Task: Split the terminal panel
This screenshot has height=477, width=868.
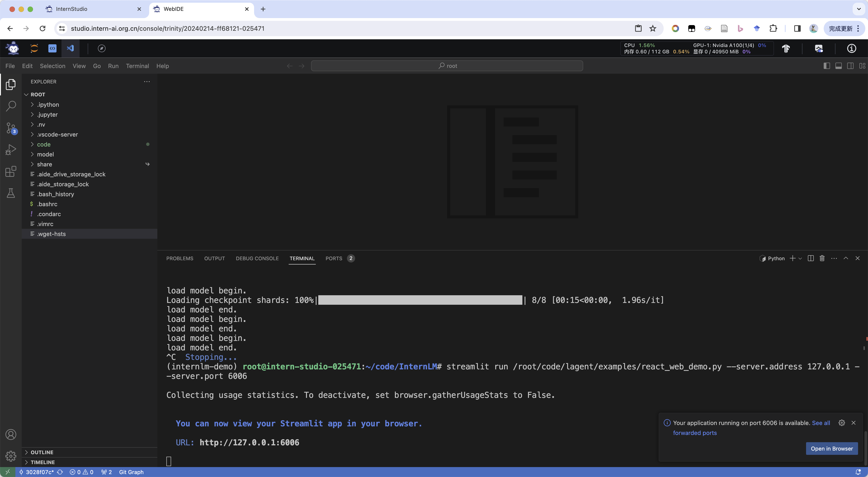Action: 811,258
